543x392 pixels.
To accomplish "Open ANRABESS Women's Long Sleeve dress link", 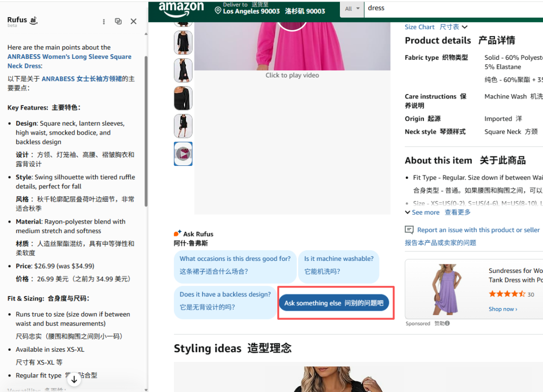I will click(69, 61).
